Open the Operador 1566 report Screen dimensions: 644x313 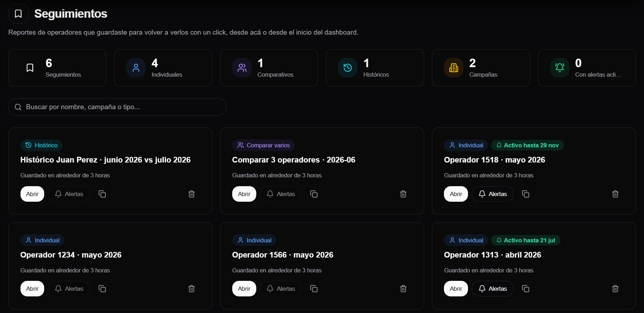pos(244,289)
